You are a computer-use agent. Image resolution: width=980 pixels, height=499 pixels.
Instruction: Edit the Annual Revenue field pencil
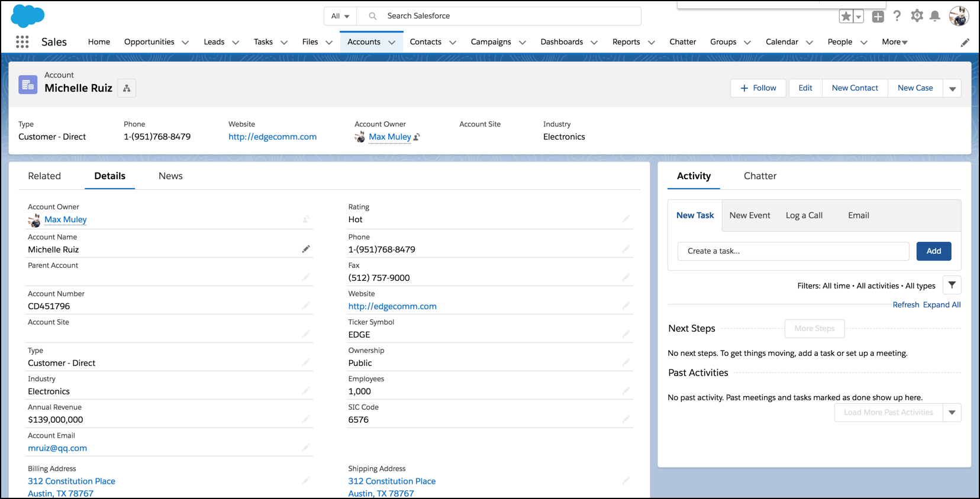[306, 419]
